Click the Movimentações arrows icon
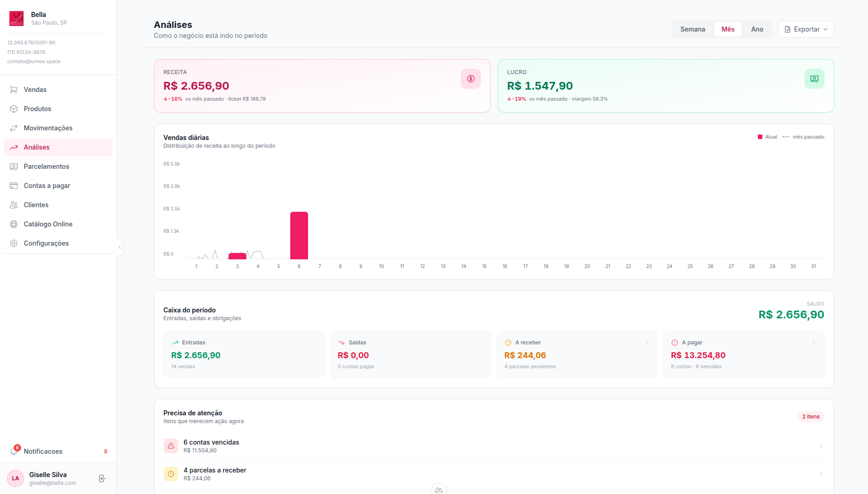This screenshot has height=494, width=868. [x=14, y=128]
